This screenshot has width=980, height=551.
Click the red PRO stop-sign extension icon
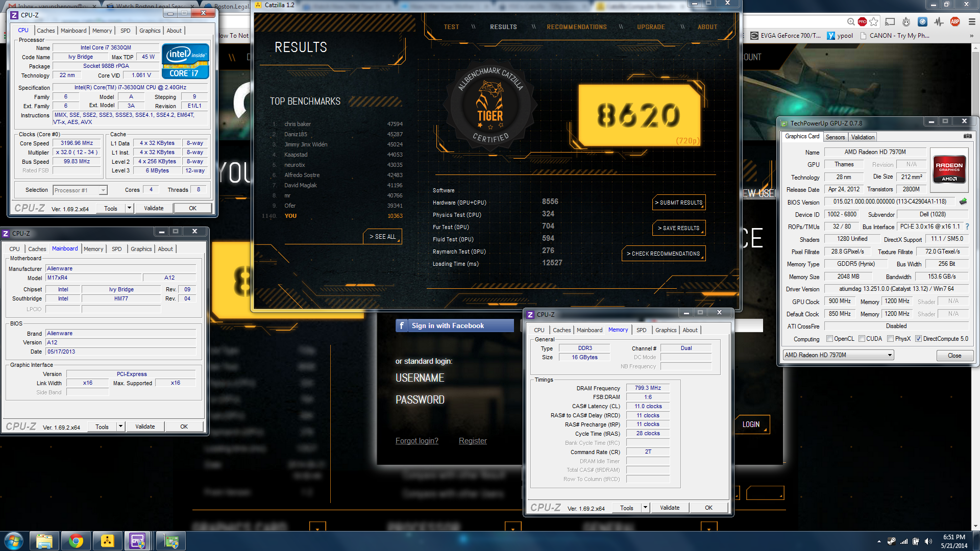click(x=862, y=21)
